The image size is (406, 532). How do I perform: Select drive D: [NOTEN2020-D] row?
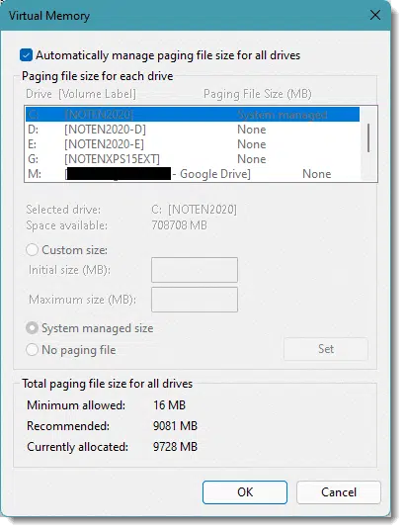193,130
